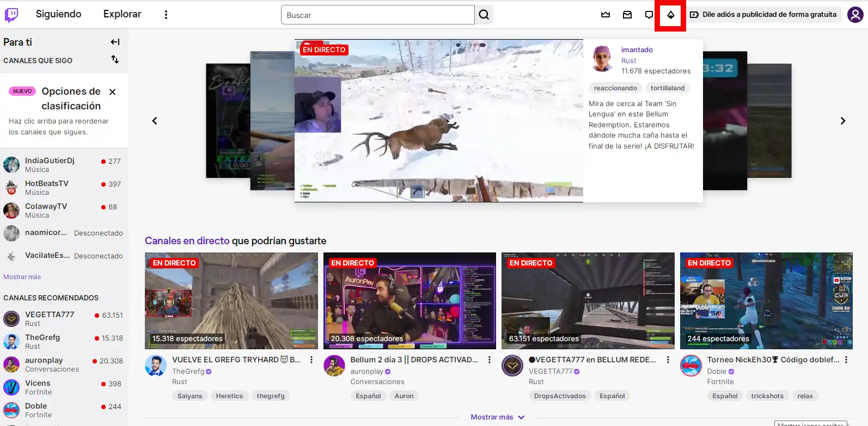
Task: Click the magnifying glass search button
Action: click(484, 15)
